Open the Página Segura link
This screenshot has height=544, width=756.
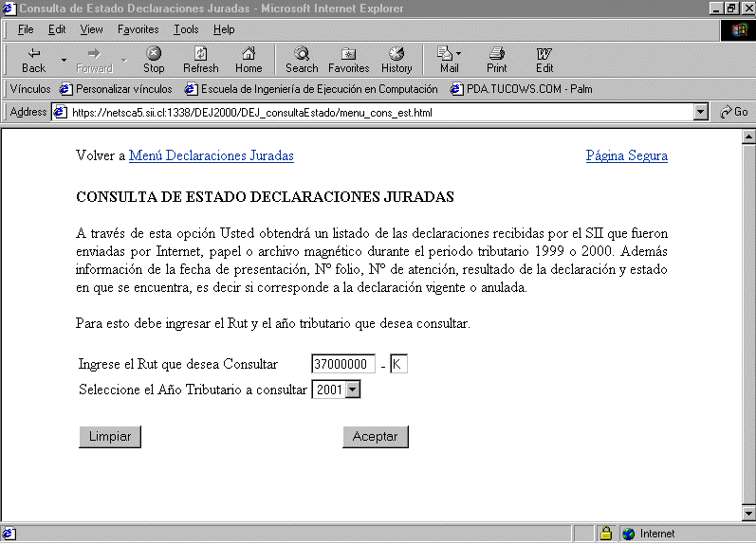[x=627, y=155]
